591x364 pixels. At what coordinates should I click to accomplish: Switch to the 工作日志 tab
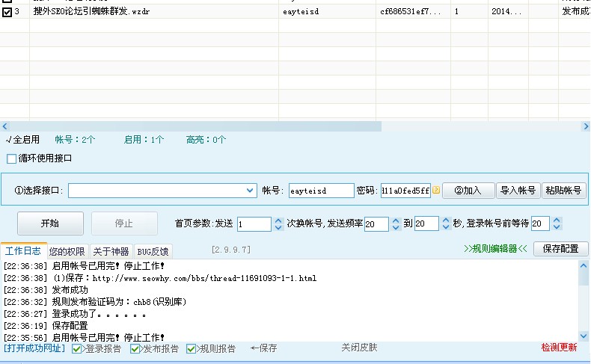23,250
